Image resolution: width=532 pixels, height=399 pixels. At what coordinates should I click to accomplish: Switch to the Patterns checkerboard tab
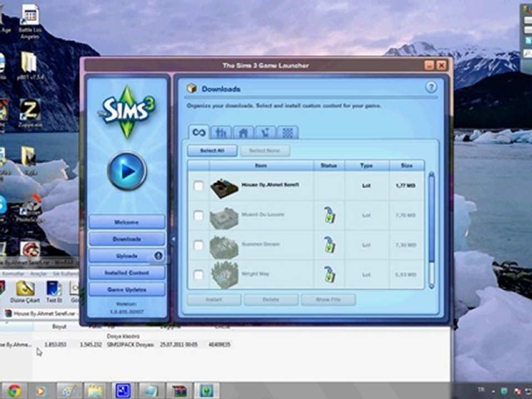coord(288,132)
